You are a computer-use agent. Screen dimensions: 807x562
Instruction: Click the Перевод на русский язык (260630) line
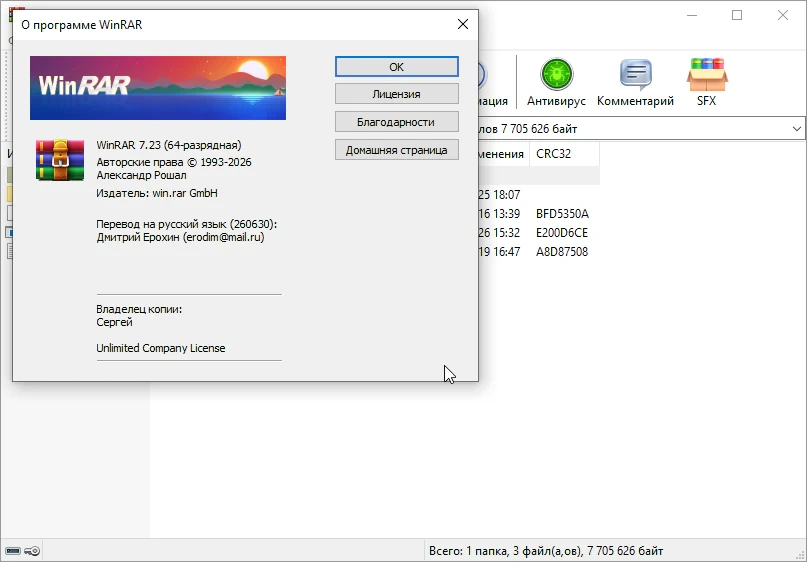pos(187,224)
